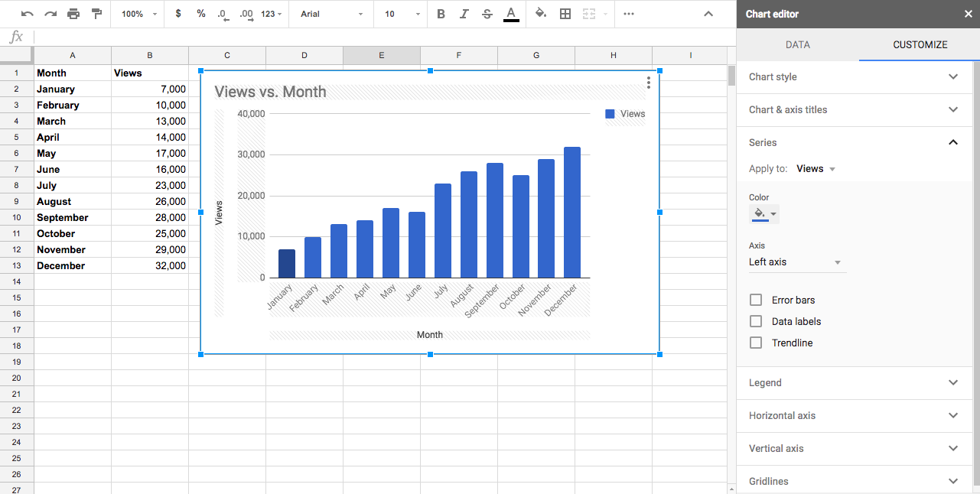Toggle bold formatting on selected text

click(441, 14)
